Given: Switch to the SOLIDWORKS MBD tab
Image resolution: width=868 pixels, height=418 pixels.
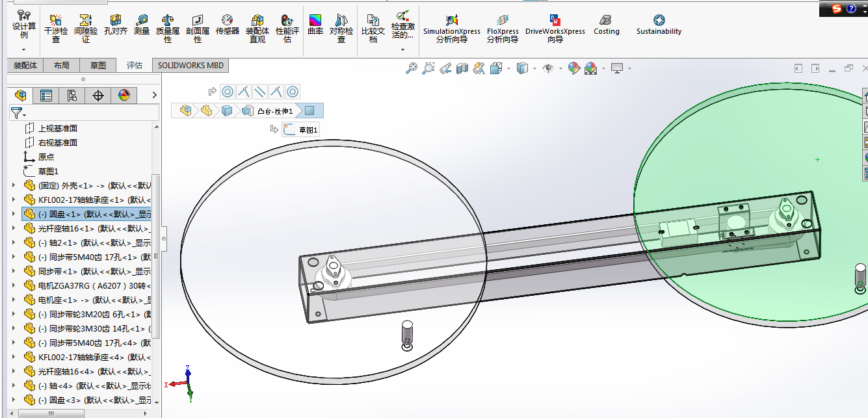Looking at the screenshot, I should click(191, 66).
